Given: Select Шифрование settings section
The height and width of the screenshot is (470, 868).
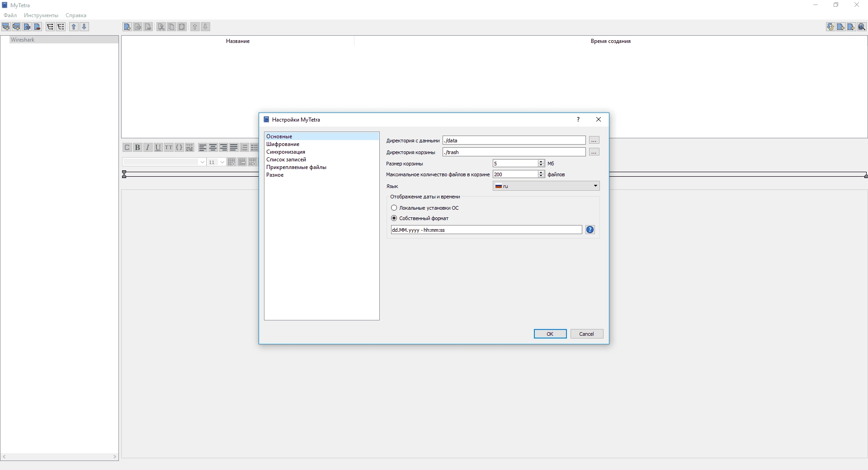Looking at the screenshot, I should (321, 144).
